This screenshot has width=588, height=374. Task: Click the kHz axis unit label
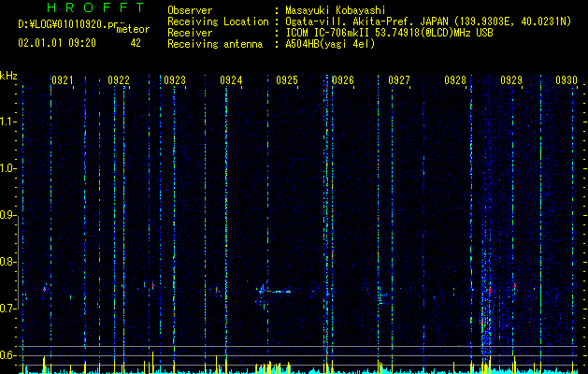point(8,76)
